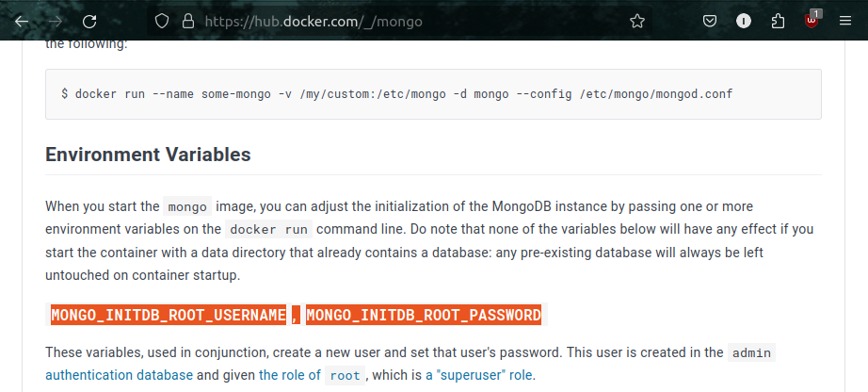Go back to the previous page

pos(22,22)
